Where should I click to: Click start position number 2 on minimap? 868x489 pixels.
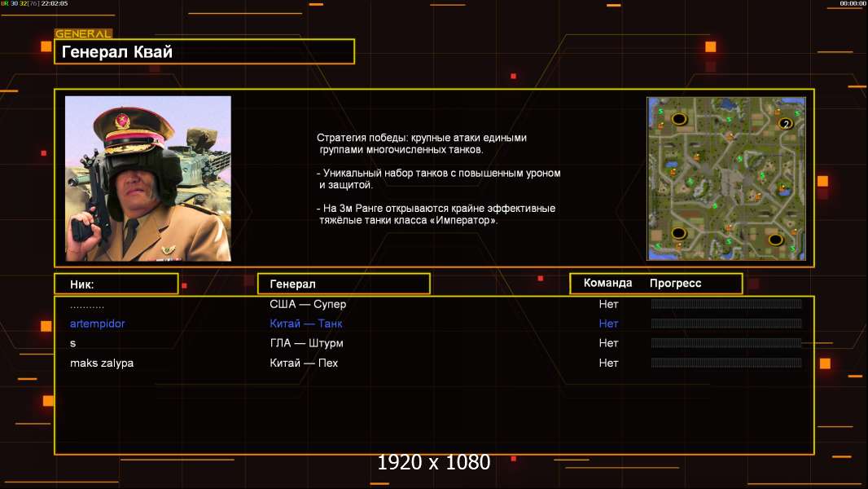pyautogui.click(x=785, y=124)
